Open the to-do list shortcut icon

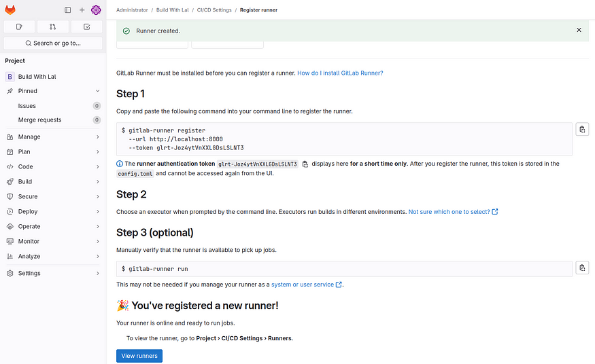(86, 26)
